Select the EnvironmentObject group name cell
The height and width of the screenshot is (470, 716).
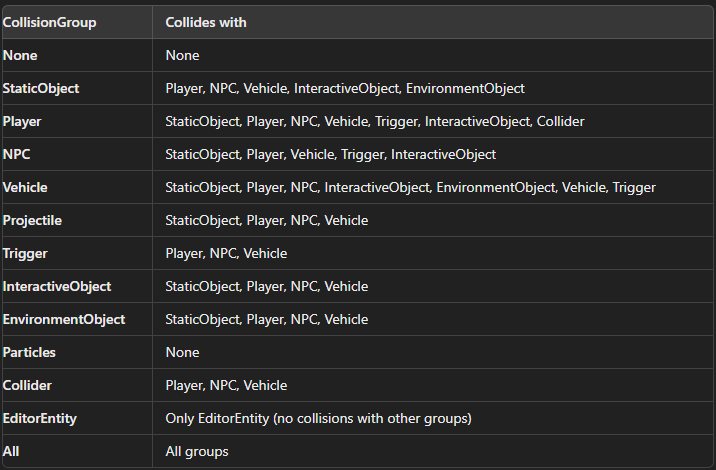pyautogui.click(x=64, y=319)
